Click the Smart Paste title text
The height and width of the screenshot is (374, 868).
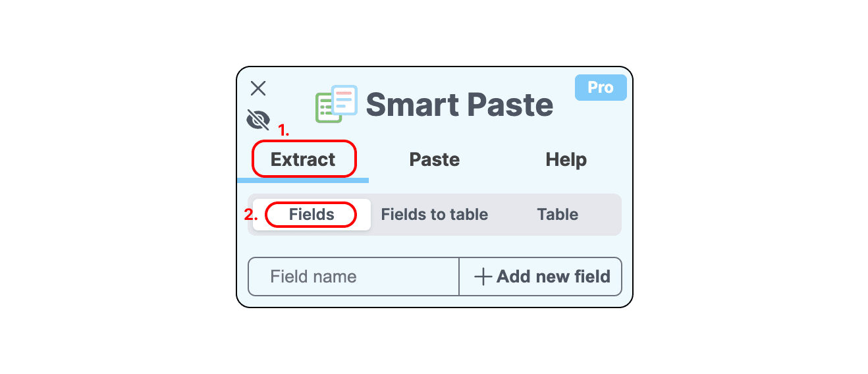[x=460, y=105]
